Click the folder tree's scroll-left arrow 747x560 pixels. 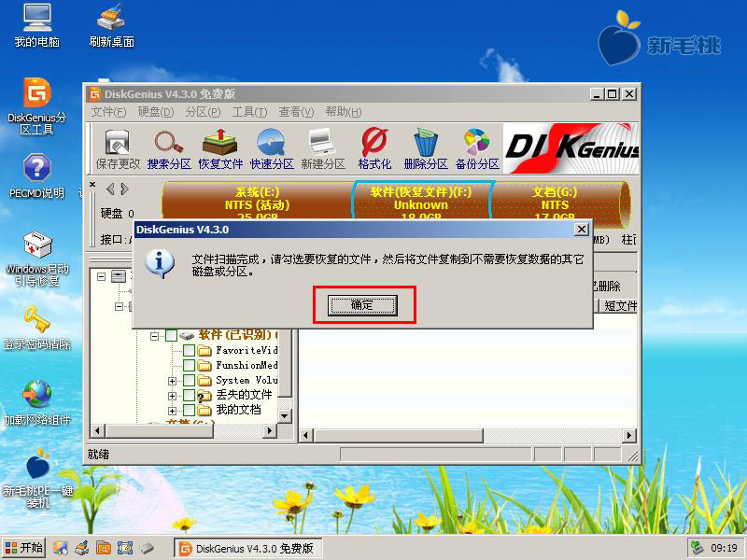point(97,431)
